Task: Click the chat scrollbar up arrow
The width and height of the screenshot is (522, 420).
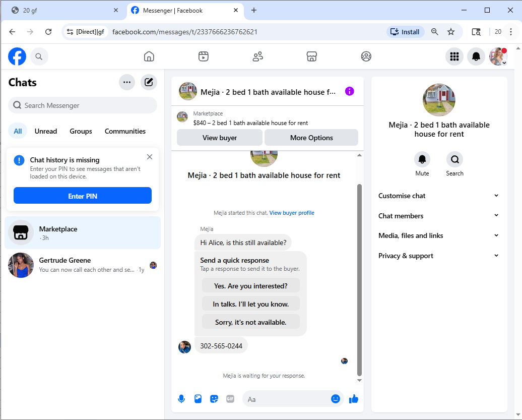Action: 359,155
